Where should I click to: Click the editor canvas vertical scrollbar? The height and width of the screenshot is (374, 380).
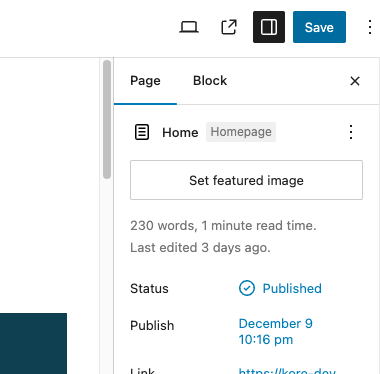coord(107,119)
